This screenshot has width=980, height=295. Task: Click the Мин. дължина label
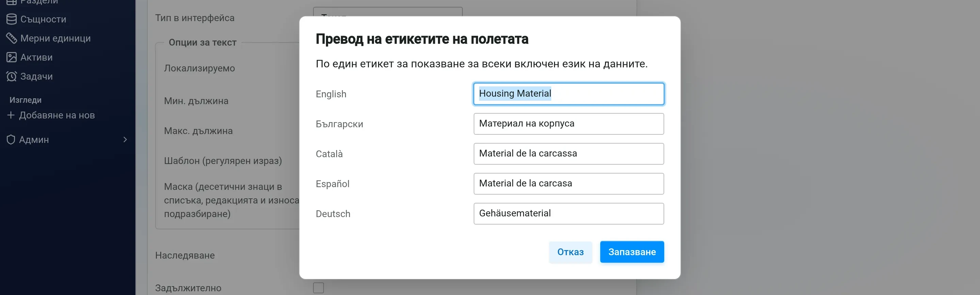pos(196,101)
